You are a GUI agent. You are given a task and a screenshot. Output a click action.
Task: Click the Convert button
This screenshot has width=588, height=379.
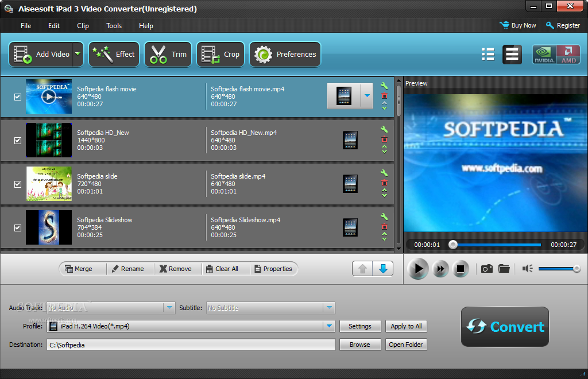(x=505, y=327)
